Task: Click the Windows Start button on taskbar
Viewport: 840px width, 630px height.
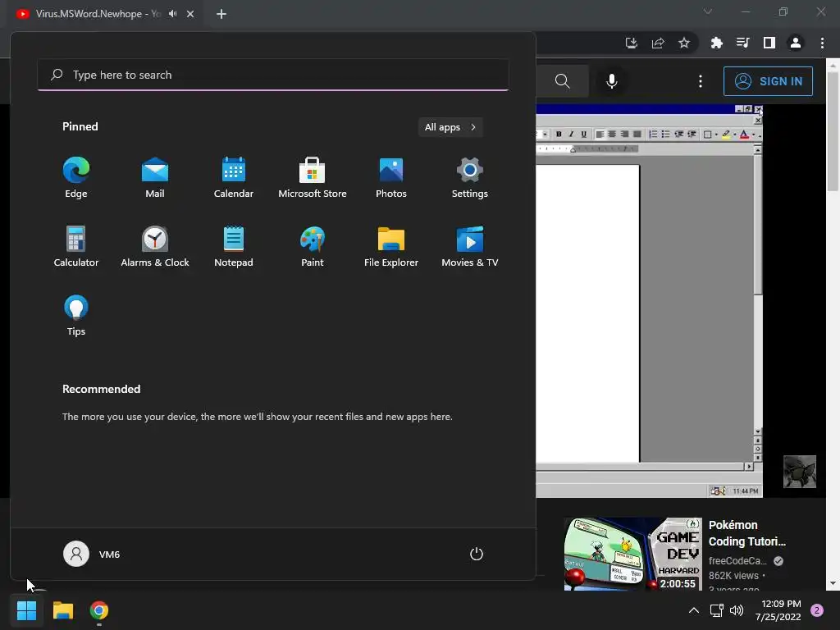Action: coord(26,610)
